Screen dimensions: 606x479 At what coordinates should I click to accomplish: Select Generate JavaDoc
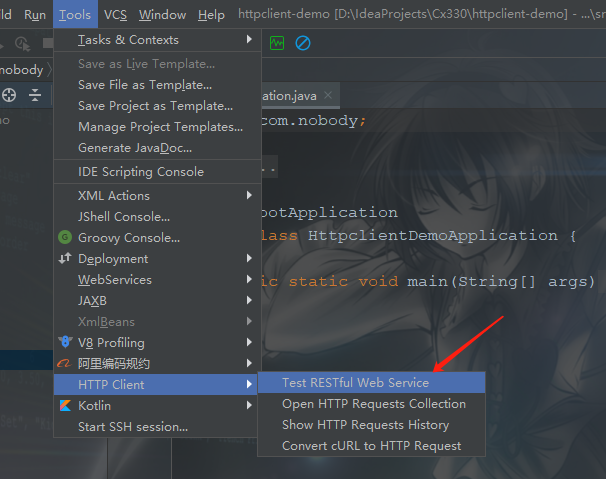[157, 148]
